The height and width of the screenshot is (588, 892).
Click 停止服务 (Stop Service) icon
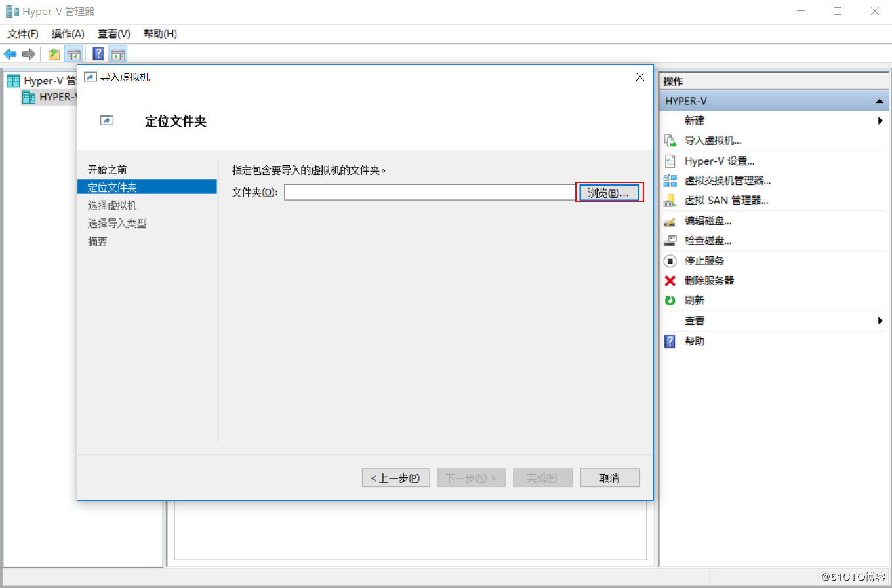(670, 260)
